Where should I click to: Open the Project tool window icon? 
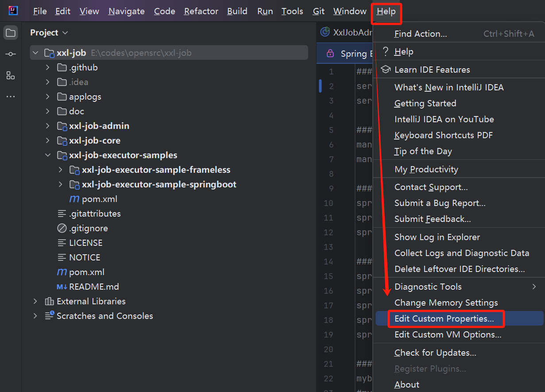tap(11, 33)
